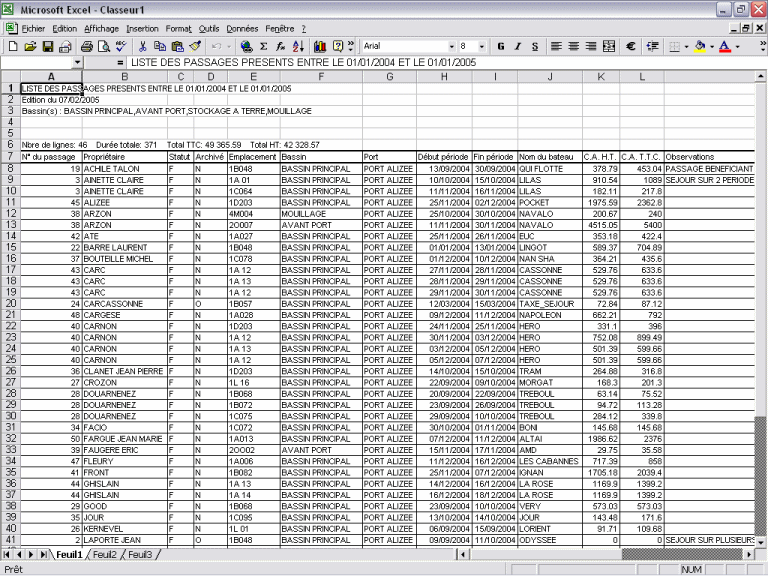Launch the Chart Wizard icon
Image resolution: width=768 pixels, height=576 pixels.
pos(320,47)
